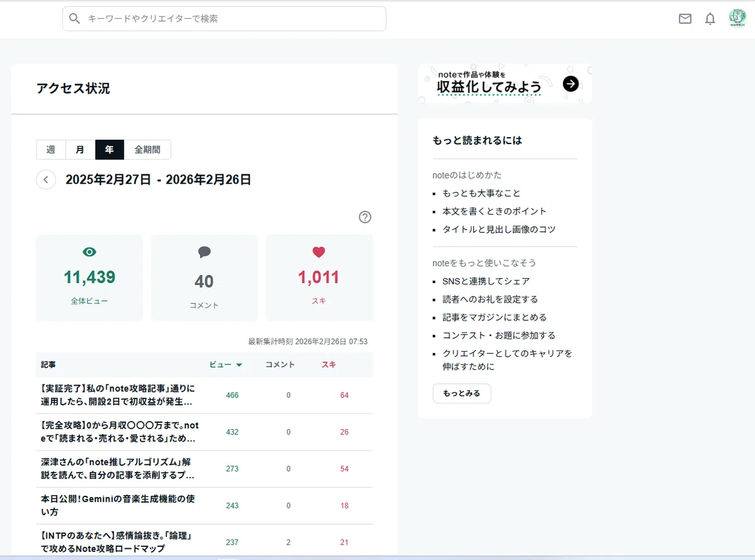755x560 pixels.
Task: Switch to the 月 tab
Action: point(81,150)
